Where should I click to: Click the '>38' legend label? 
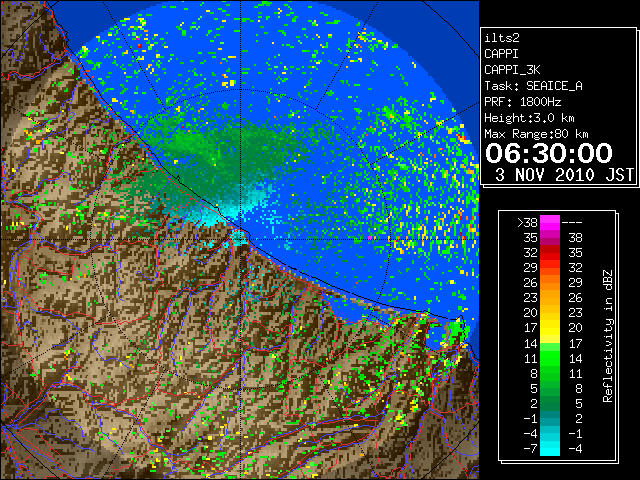click(527, 223)
